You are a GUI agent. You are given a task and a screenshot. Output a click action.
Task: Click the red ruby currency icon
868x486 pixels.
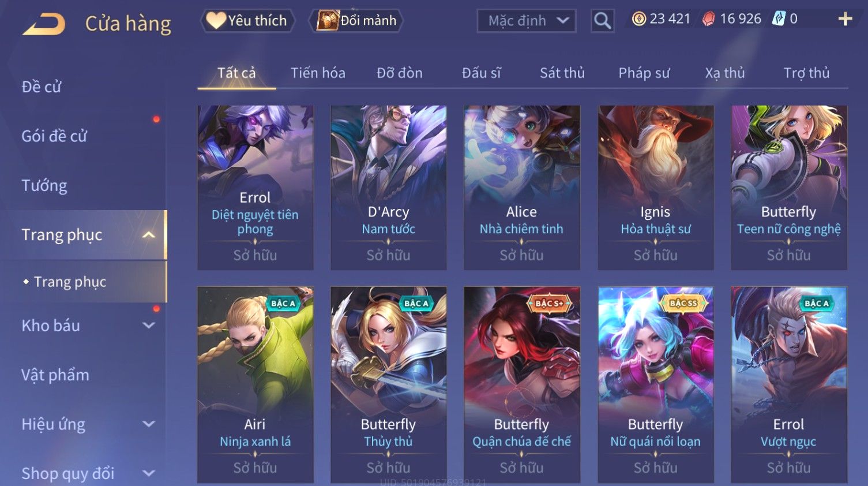[x=708, y=19]
